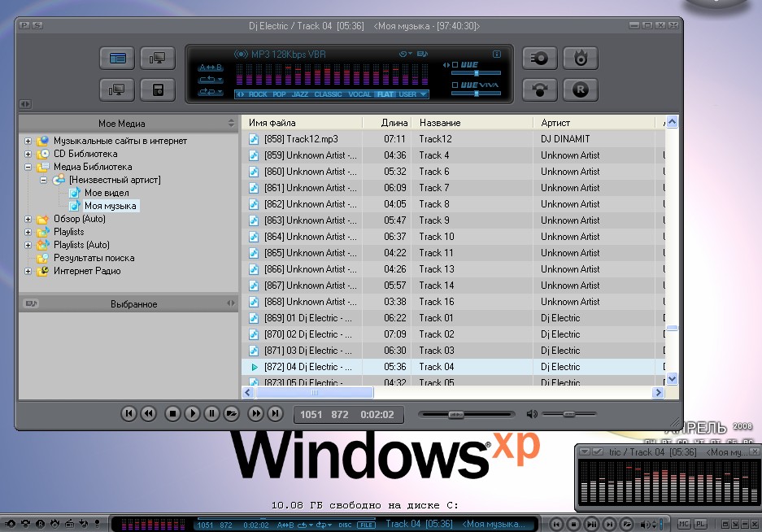Enable the BBE sound effect checkbox

pyautogui.click(x=455, y=65)
